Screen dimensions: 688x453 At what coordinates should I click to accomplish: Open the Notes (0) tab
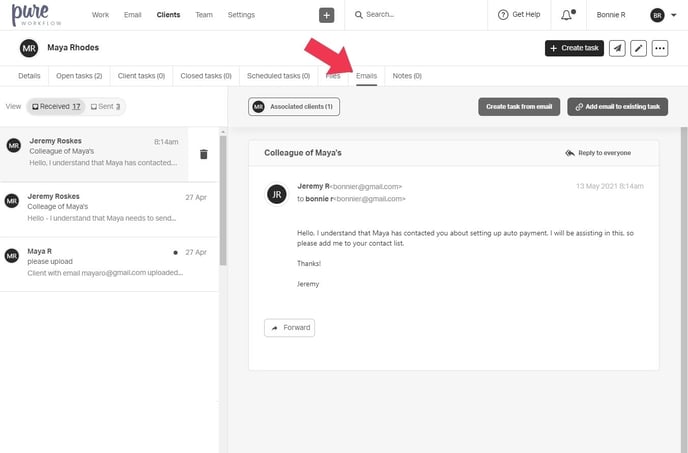(406, 75)
